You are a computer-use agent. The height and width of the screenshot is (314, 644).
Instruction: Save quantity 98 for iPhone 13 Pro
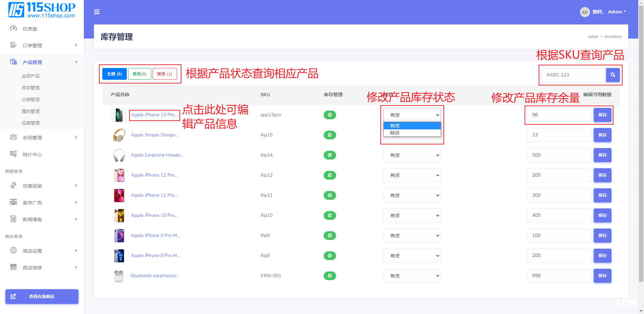602,115
